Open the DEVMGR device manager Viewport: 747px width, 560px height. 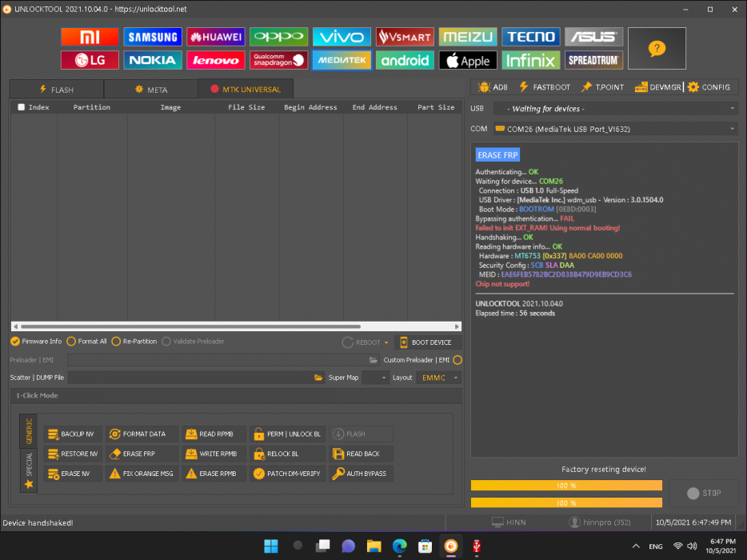[x=658, y=87]
